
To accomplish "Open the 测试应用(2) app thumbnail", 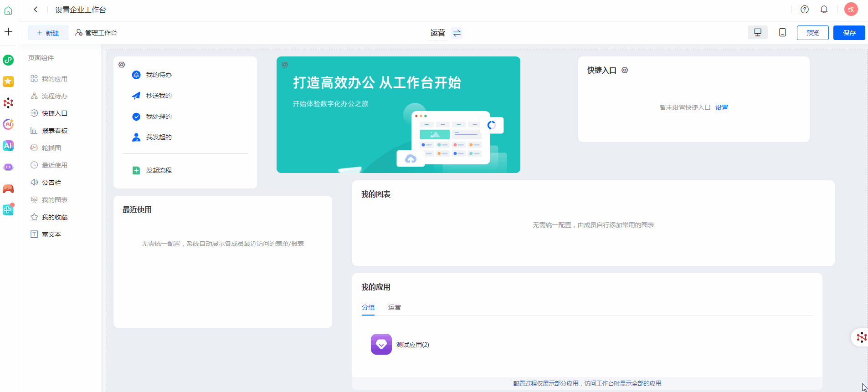I will 381,344.
